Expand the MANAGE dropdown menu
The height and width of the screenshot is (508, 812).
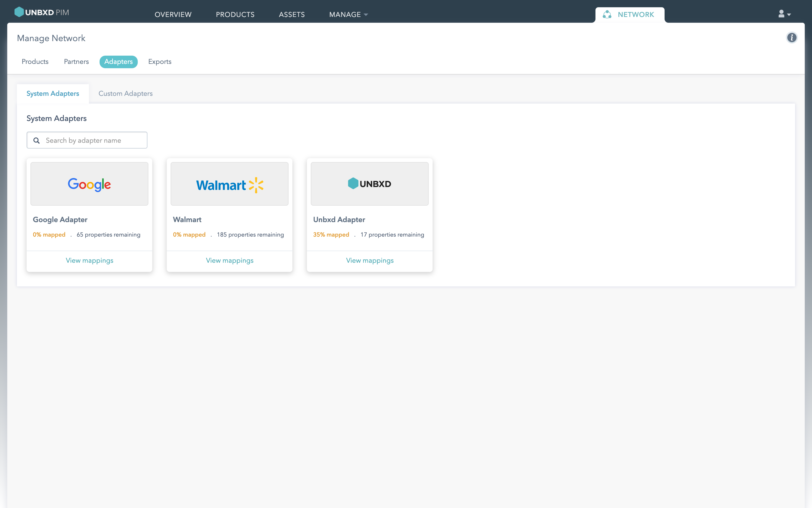click(x=349, y=15)
